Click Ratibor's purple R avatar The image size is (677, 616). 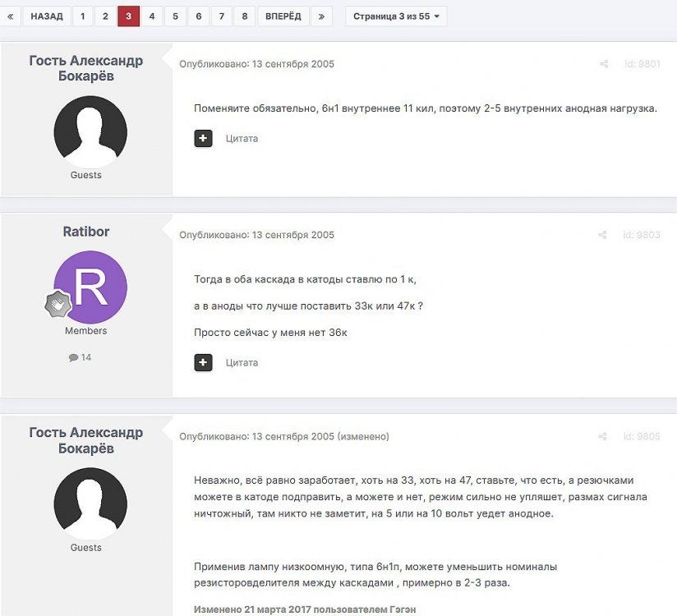point(90,287)
